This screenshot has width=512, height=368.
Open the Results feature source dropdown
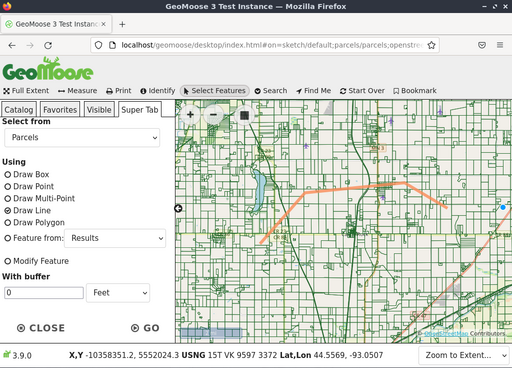(115, 238)
